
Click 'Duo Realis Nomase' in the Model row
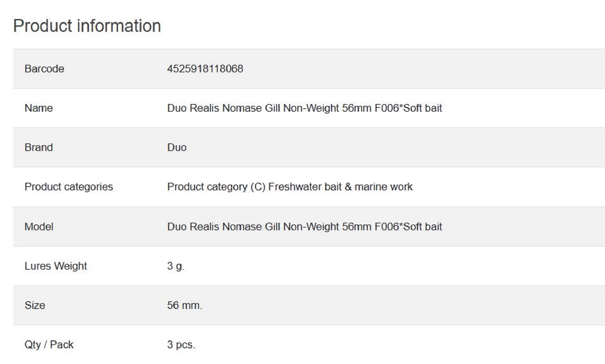(x=214, y=227)
